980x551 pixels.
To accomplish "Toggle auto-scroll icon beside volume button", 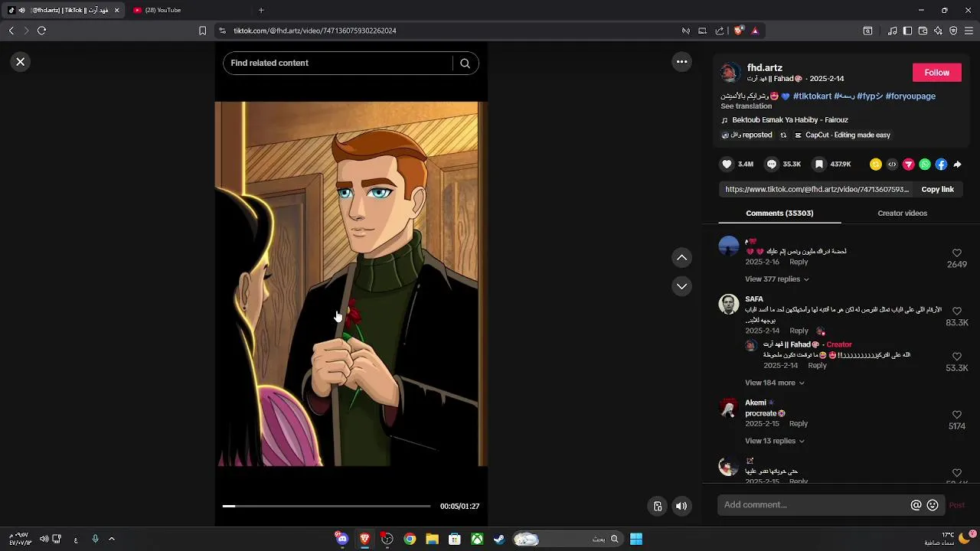I will pos(657,506).
